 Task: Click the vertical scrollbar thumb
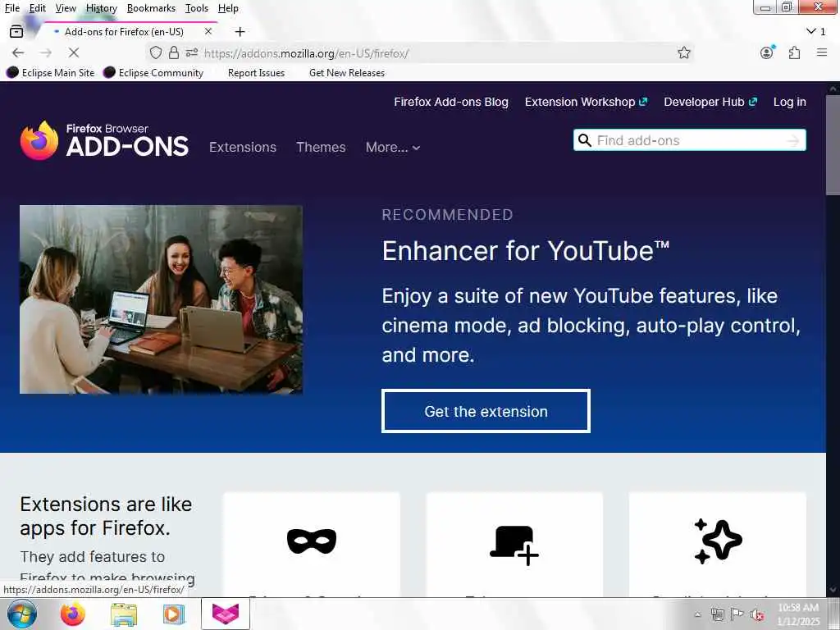833,145
